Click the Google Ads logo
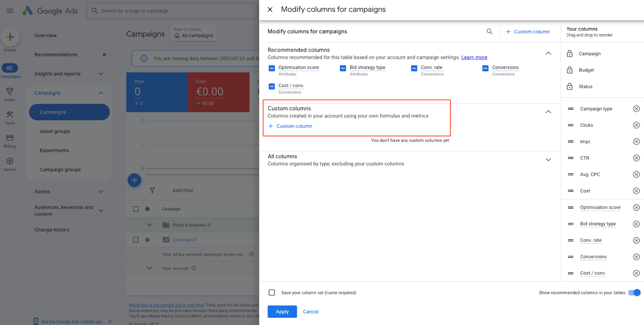Screen dimensions: 644x325 tap(50, 11)
